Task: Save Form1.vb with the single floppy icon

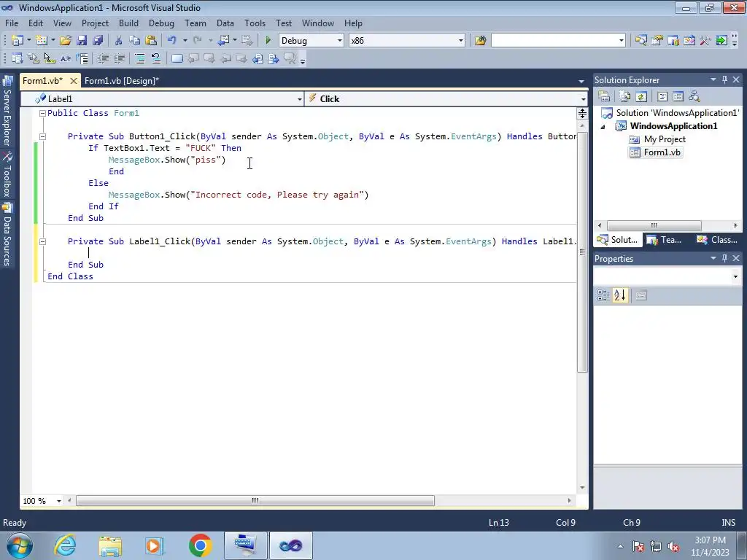Action: tap(82, 41)
